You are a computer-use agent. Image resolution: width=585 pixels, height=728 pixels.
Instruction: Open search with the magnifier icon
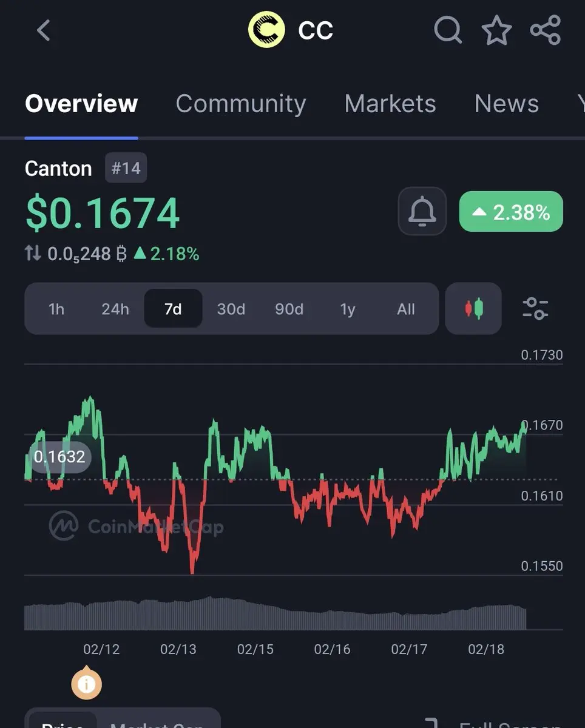pos(448,30)
